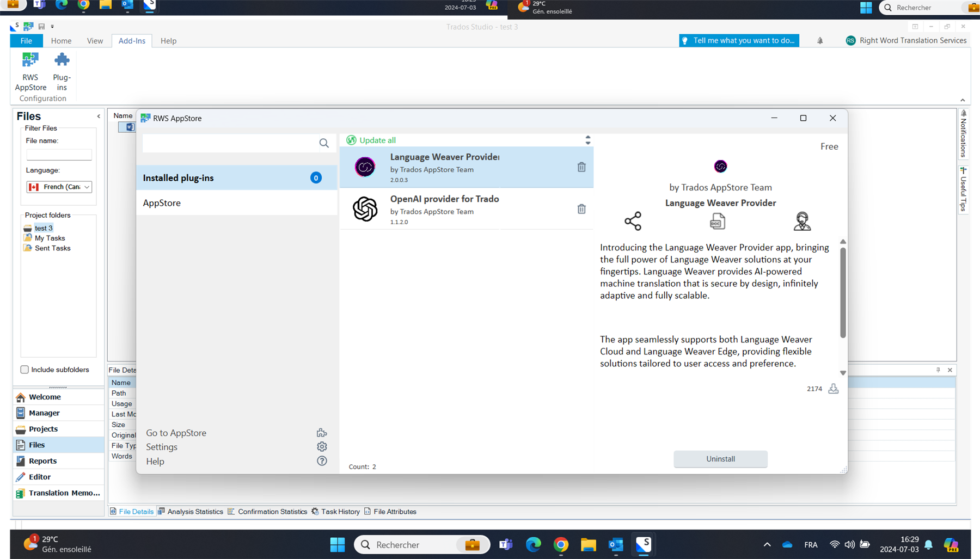
Task: Click the Help question mark icon
Action: click(322, 461)
